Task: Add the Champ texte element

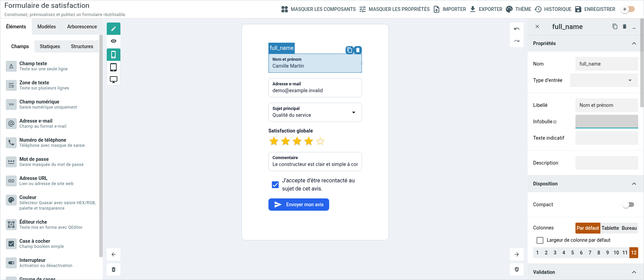Action: [x=51, y=66]
